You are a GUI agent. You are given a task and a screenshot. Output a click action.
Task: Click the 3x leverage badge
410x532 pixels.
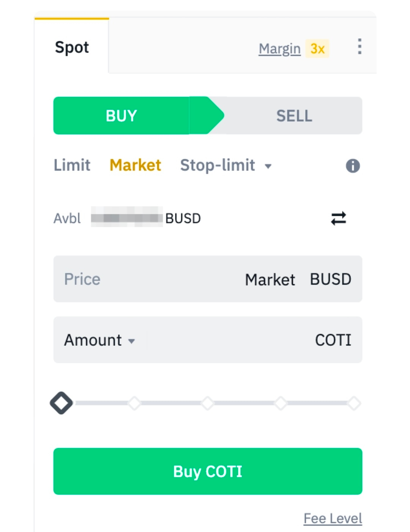pyautogui.click(x=317, y=49)
